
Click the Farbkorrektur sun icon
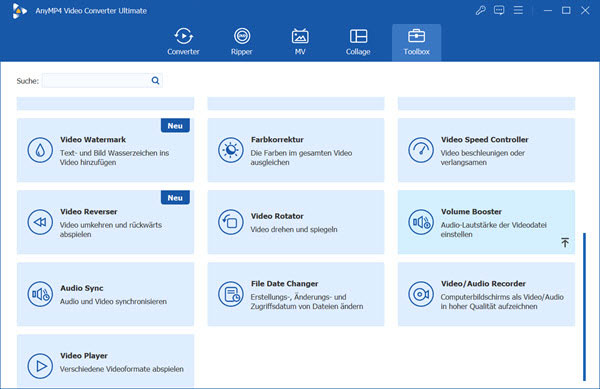[231, 150]
